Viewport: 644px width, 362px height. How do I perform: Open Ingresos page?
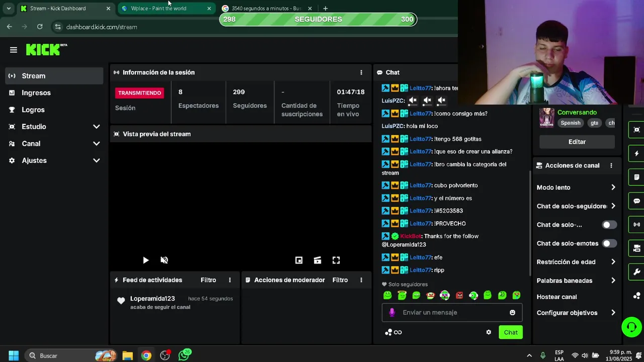54,93
